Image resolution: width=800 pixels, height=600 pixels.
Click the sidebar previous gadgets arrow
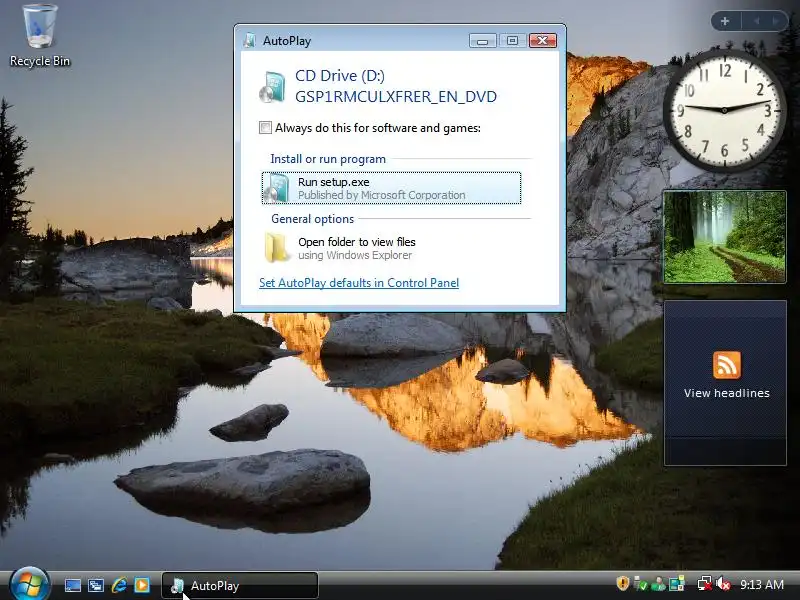757,21
